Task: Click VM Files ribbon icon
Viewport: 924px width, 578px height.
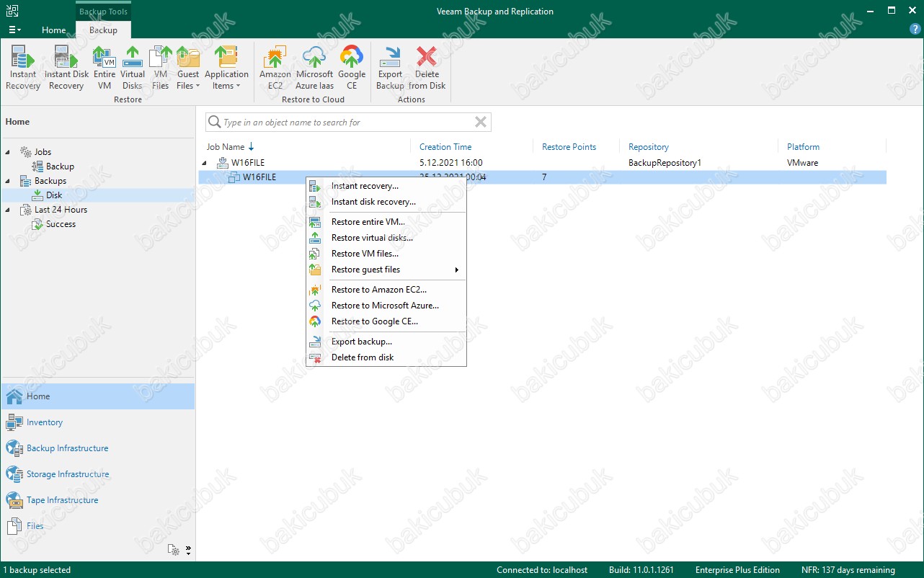Action: coord(160,68)
